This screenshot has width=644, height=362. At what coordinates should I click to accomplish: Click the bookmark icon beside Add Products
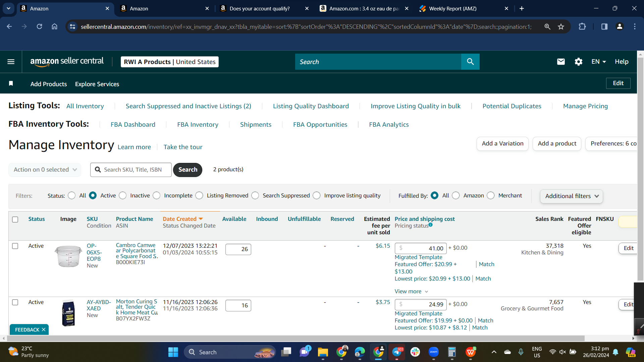tap(11, 83)
